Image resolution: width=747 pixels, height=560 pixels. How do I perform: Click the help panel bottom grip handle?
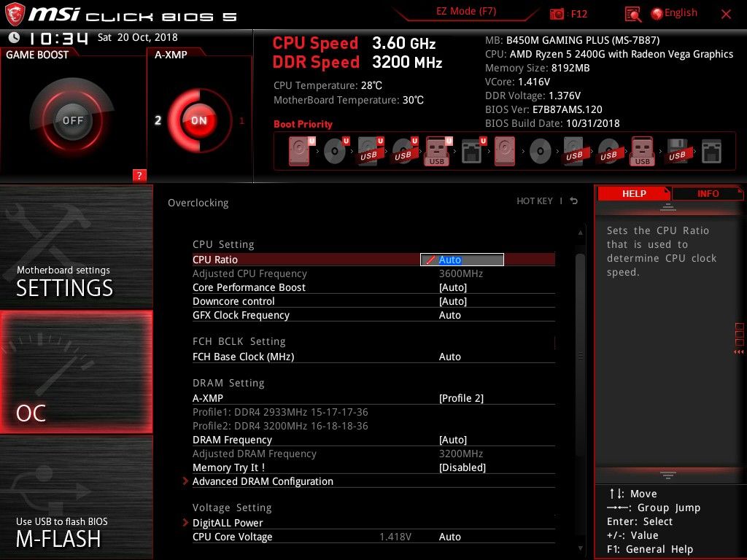click(x=668, y=475)
